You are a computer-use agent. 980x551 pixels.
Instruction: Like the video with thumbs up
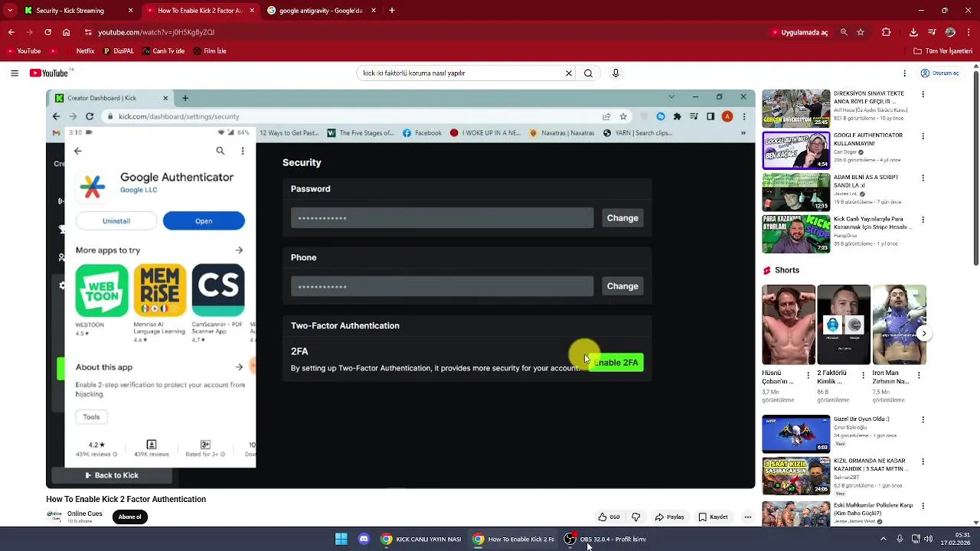[610, 517]
